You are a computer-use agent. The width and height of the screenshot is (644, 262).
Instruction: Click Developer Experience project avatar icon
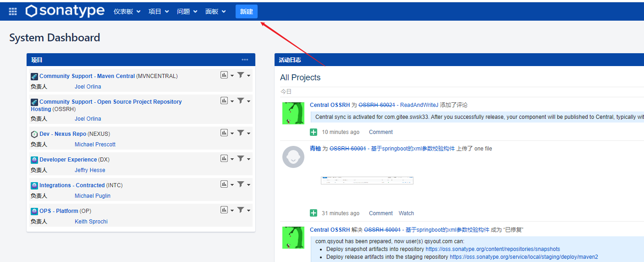pos(34,160)
